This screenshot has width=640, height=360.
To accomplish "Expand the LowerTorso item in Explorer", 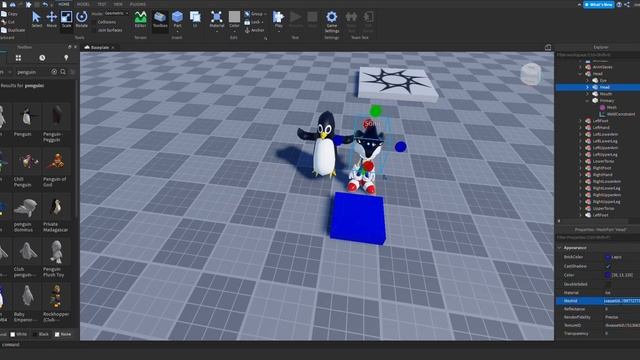I will 580,161.
